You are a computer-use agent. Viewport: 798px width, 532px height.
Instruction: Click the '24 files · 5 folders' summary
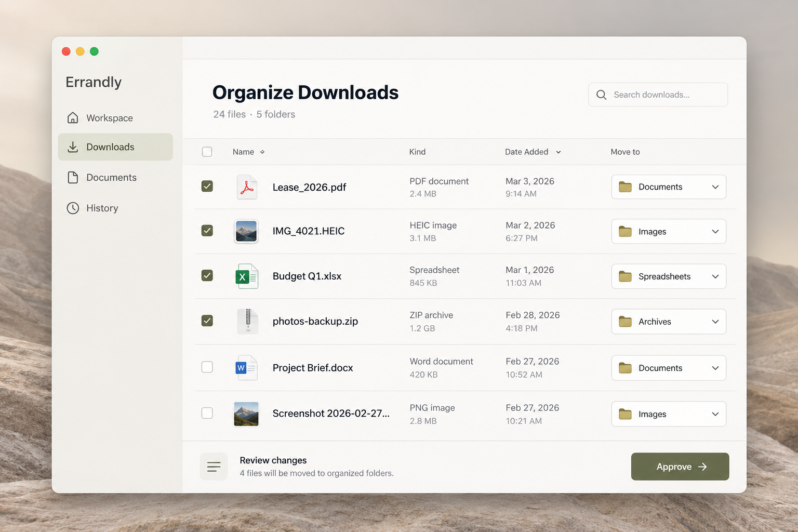tap(254, 114)
